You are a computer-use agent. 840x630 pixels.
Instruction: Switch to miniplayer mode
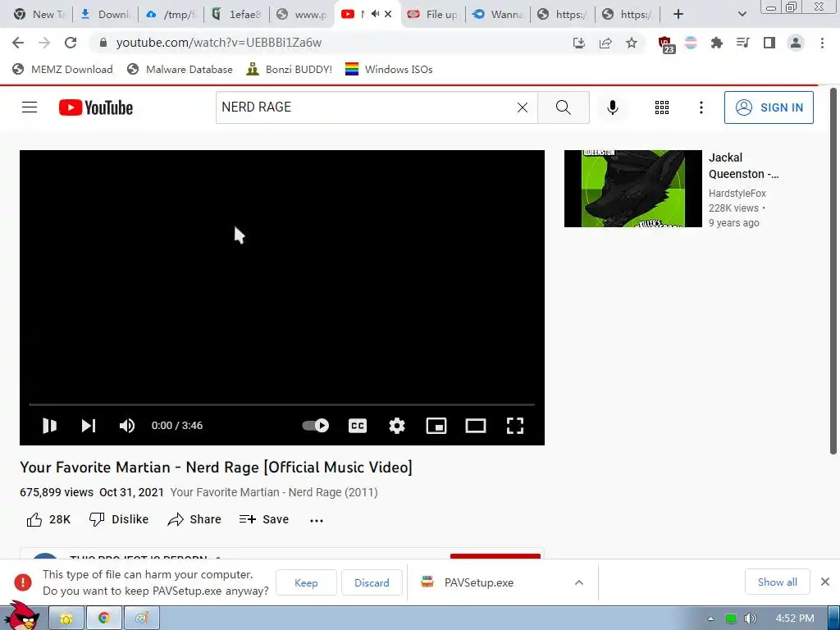click(x=436, y=426)
